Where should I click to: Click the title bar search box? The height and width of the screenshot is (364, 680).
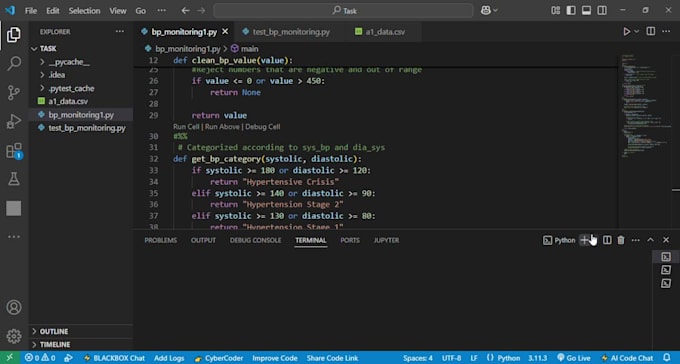343,10
